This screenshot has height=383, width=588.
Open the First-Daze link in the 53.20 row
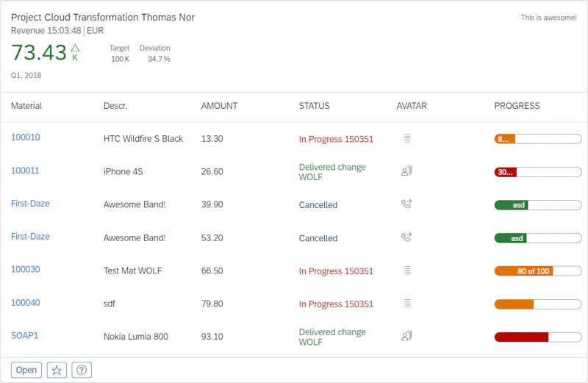coord(30,237)
